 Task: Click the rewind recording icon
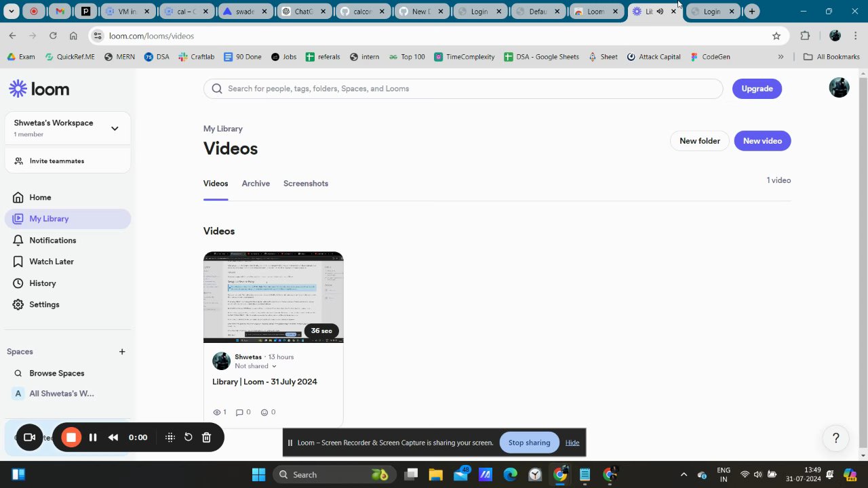113,437
